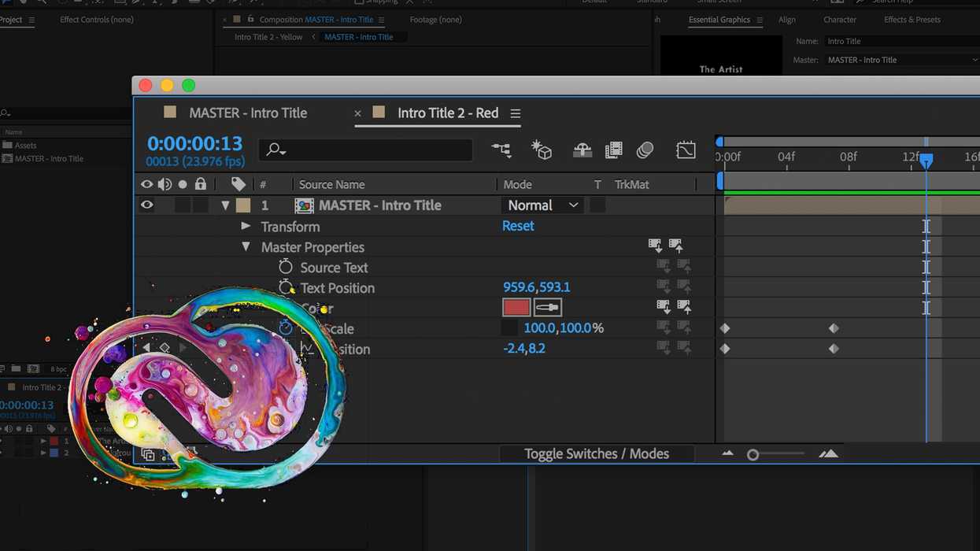
Task: Click the zoom in mountain icon
Action: tap(828, 453)
